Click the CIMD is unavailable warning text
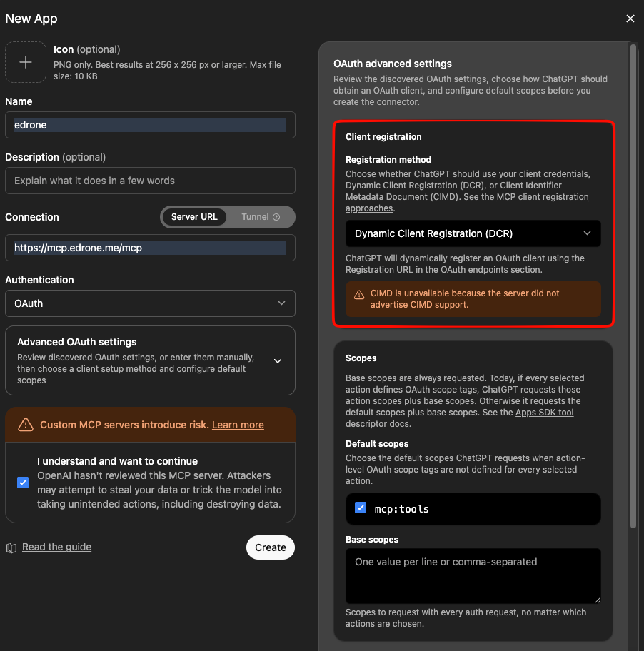The image size is (644, 651). [x=465, y=299]
